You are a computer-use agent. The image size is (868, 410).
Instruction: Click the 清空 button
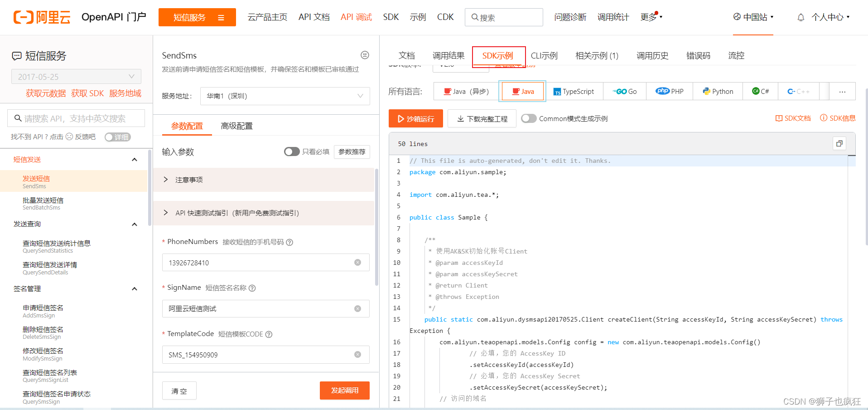[179, 390]
